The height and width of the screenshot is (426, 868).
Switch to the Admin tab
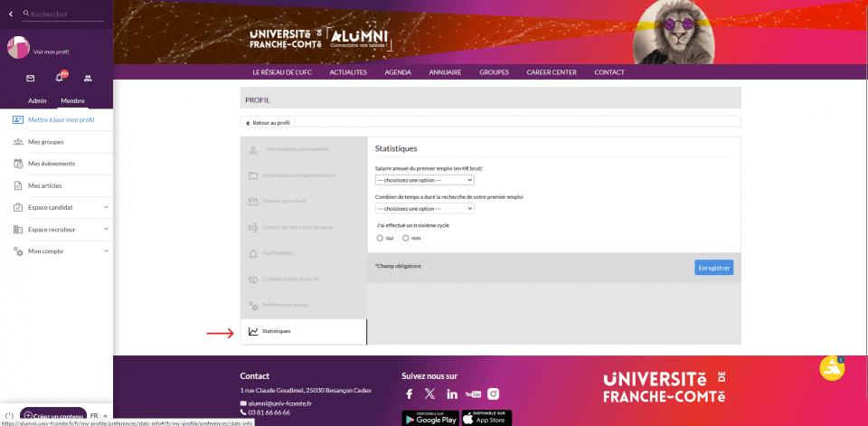coord(37,100)
